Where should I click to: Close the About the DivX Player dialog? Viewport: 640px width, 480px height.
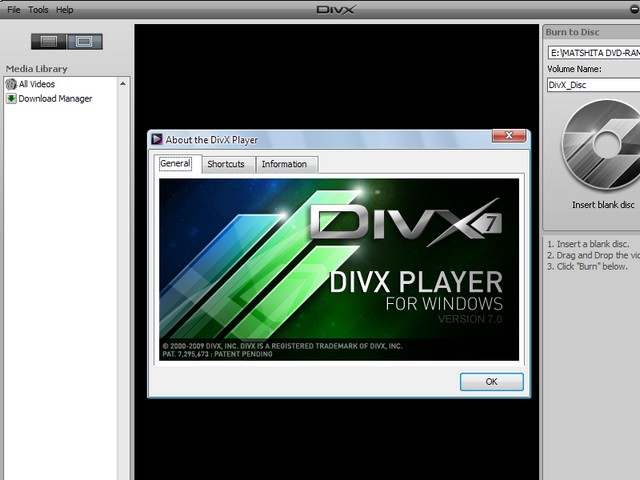click(x=509, y=136)
